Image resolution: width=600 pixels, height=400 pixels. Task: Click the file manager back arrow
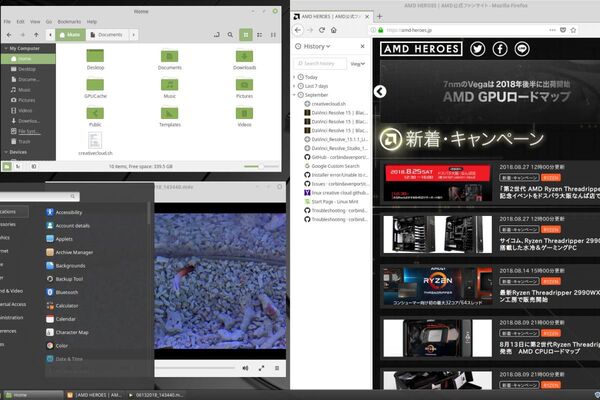(9, 35)
